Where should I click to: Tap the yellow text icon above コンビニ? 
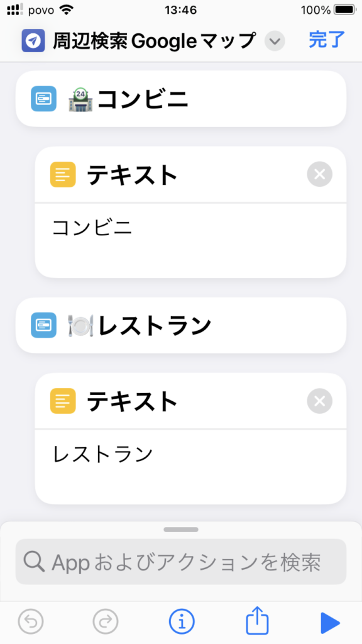(x=63, y=175)
